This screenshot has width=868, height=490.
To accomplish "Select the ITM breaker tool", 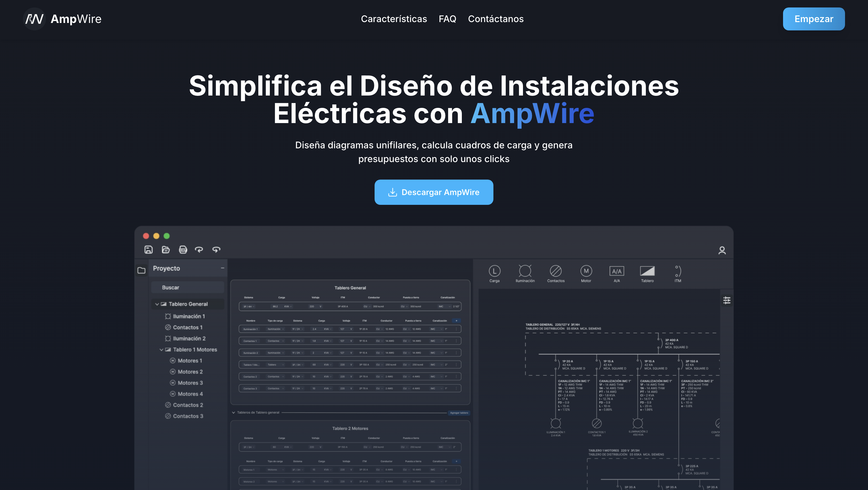I will coord(678,273).
